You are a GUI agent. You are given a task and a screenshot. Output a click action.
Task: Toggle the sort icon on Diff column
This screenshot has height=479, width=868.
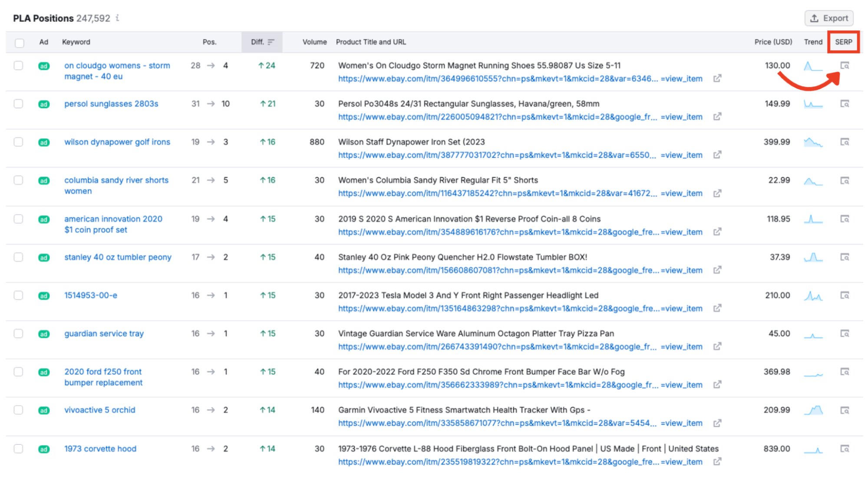coord(271,42)
